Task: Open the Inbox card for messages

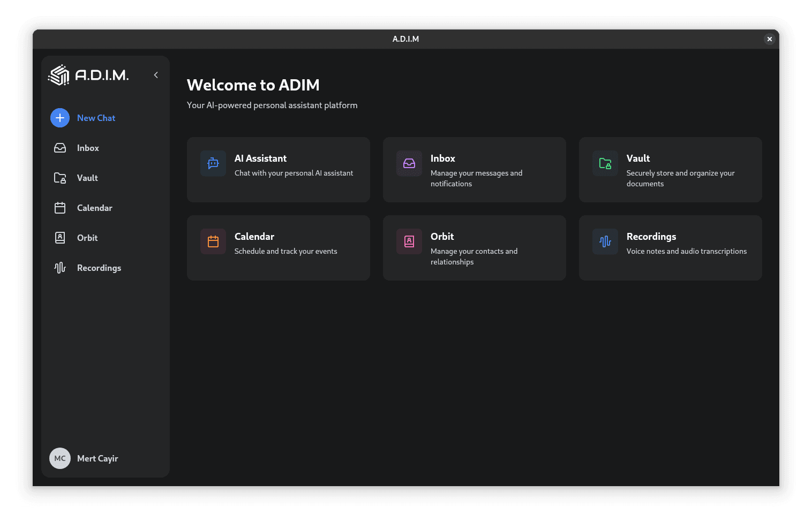Action: (x=474, y=170)
